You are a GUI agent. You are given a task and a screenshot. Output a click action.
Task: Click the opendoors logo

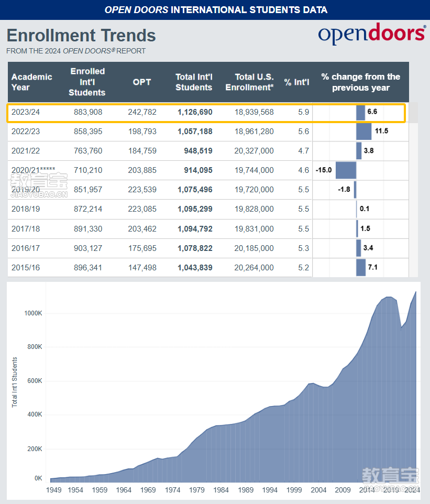(372, 34)
